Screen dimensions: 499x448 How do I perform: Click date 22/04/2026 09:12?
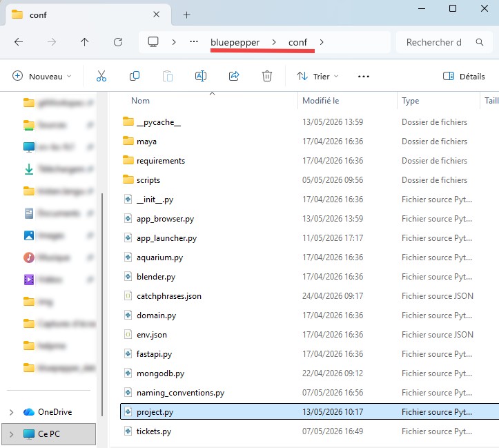[333, 373]
